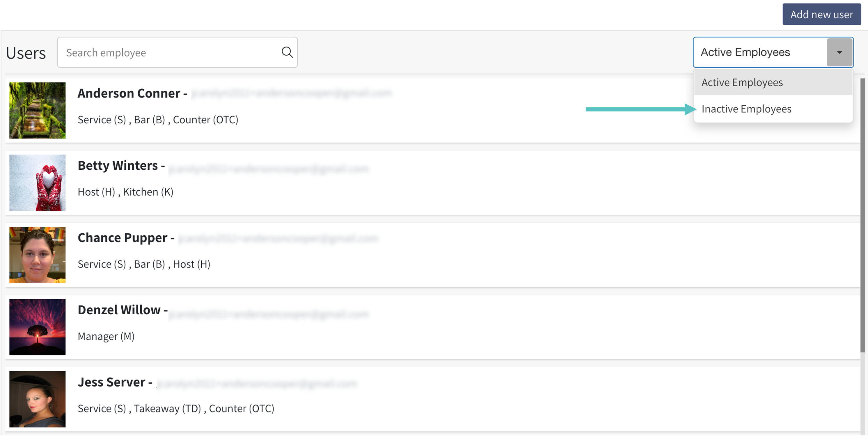Open the Denzel Willow name heading

(119, 310)
